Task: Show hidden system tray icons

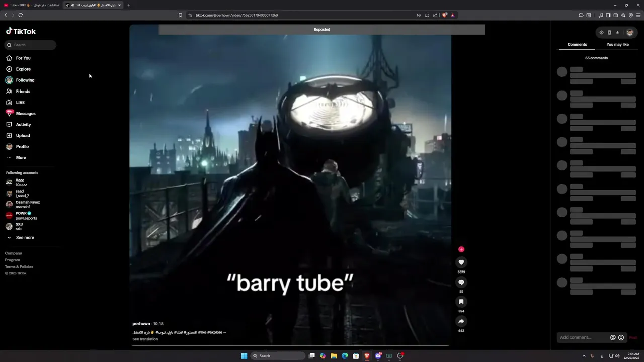Action: (584, 356)
